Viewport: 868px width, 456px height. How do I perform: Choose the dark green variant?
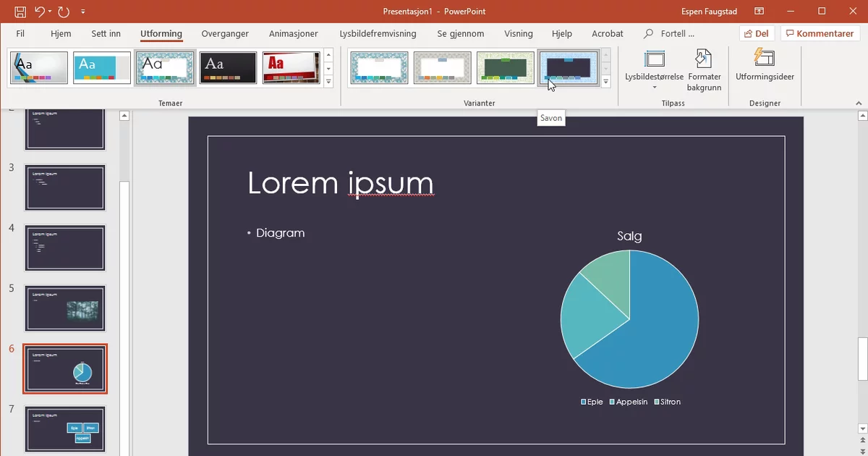click(x=505, y=68)
